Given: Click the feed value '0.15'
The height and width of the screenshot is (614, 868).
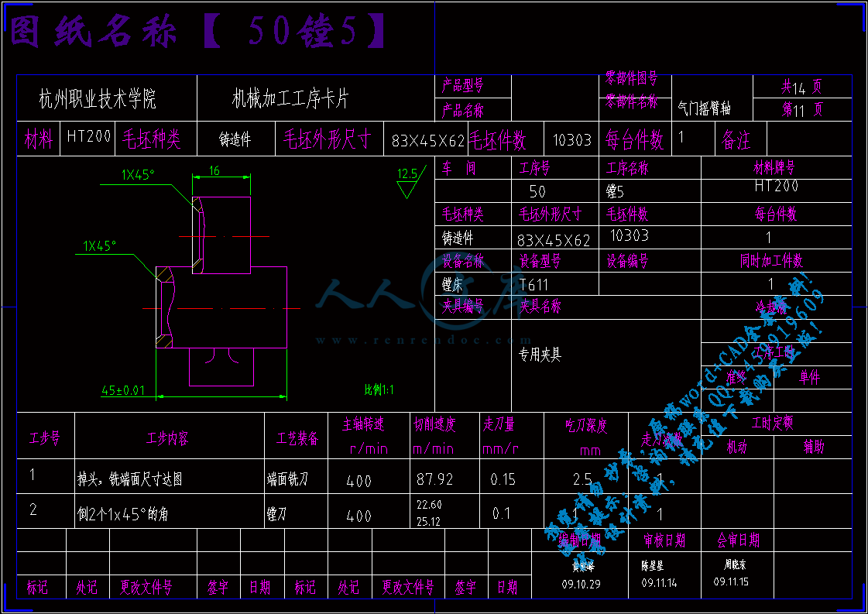Looking at the screenshot, I should [x=503, y=479].
